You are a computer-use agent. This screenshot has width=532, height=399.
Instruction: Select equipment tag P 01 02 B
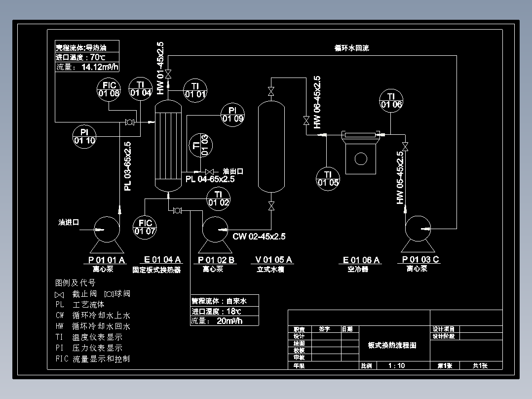(216, 260)
